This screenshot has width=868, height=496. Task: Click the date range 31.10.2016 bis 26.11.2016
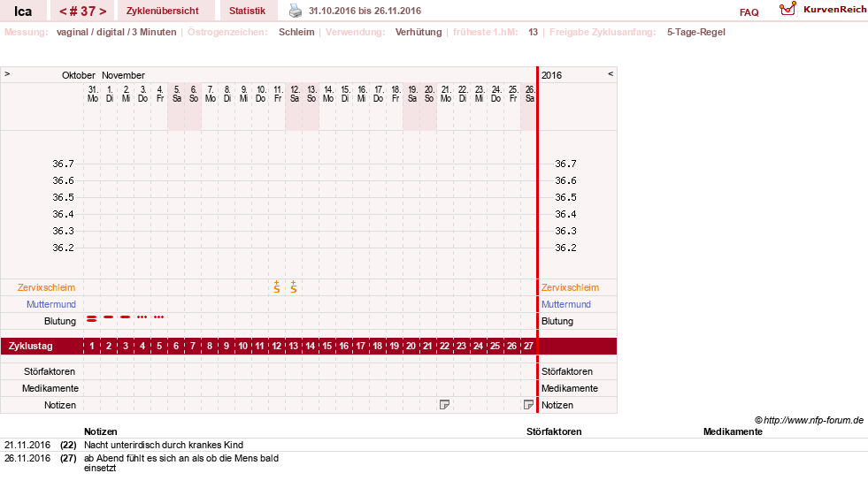[365, 11]
